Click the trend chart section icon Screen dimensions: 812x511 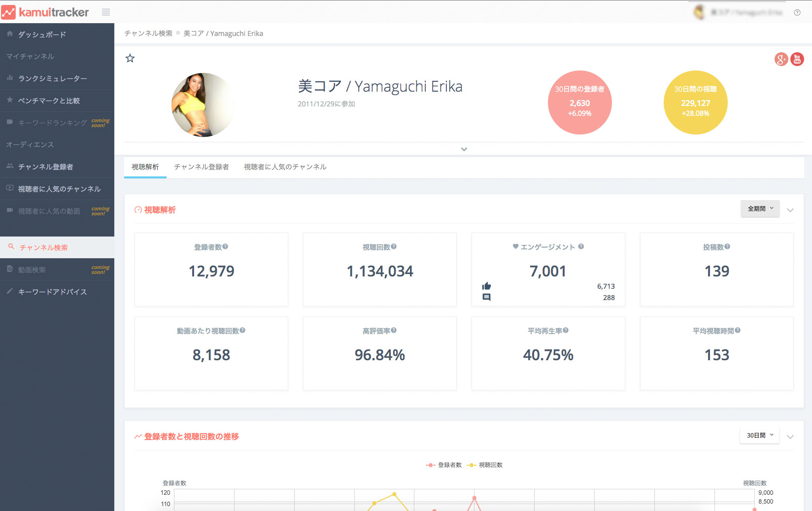pos(138,437)
